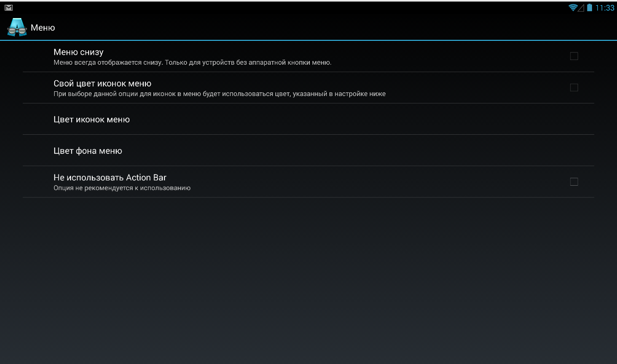Select the "Меню снизу" option title

coord(79,52)
